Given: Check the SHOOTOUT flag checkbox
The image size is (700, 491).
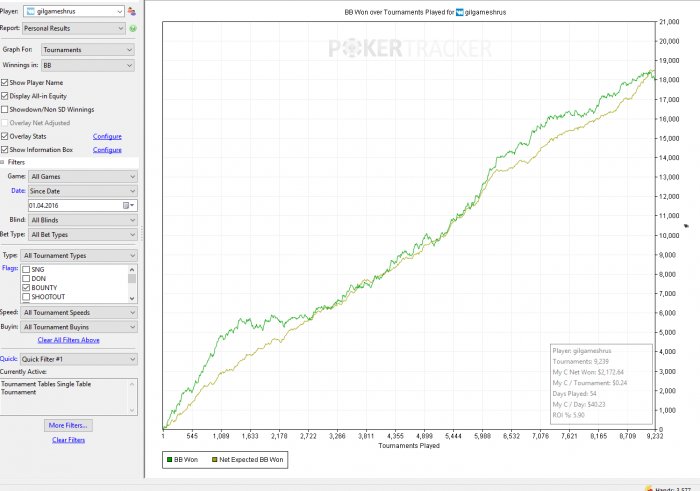Looking at the screenshot, I should pos(26,297).
